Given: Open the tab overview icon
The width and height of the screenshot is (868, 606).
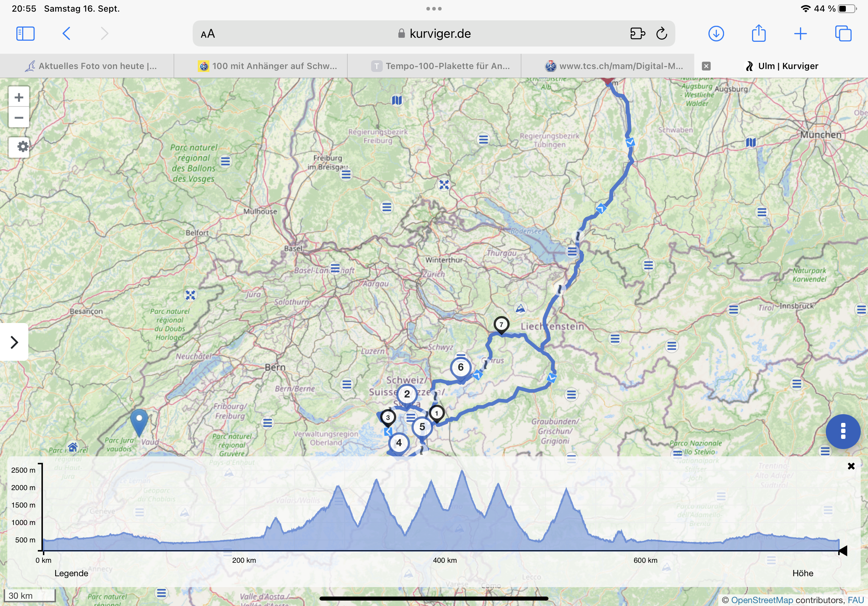Looking at the screenshot, I should pos(843,34).
